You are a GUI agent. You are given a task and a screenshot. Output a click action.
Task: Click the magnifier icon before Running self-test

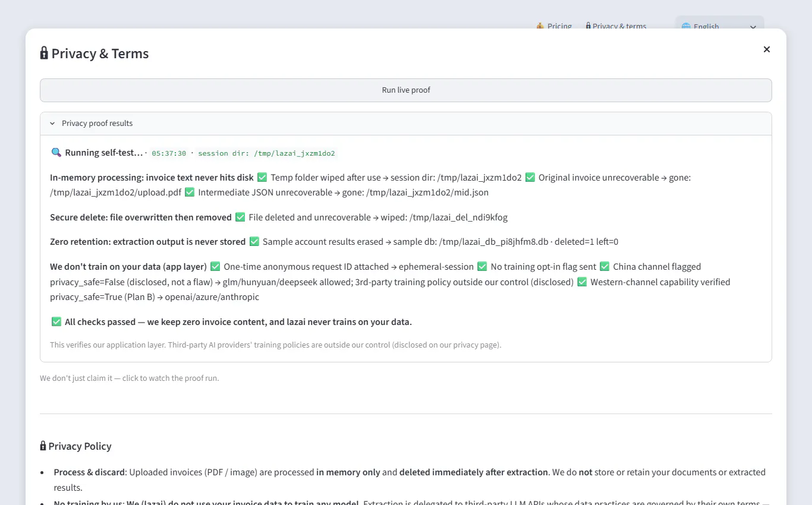point(56,153)
